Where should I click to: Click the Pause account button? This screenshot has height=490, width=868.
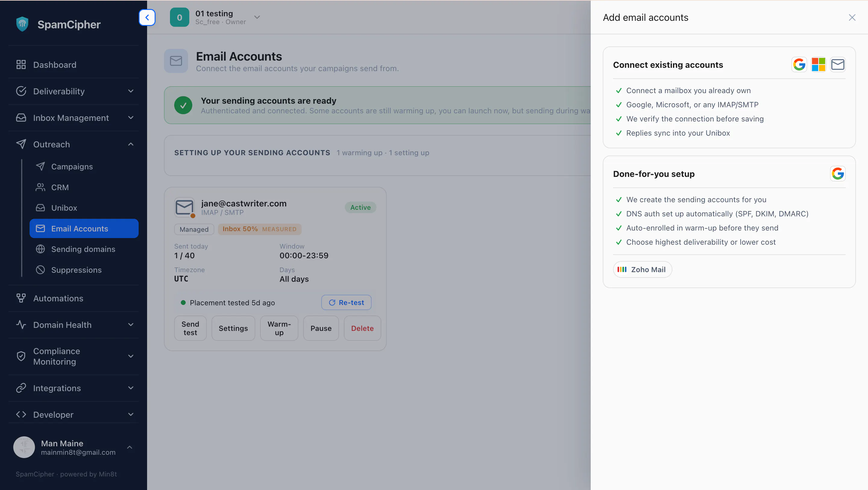coord(321,328)
